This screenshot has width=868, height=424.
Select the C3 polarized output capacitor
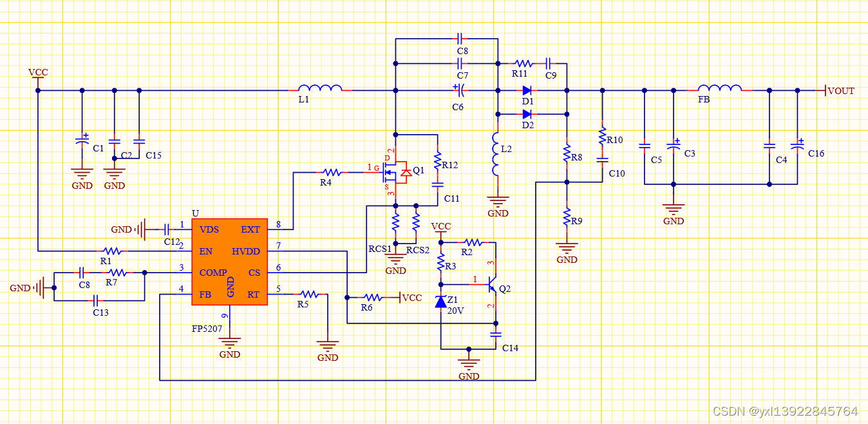tap(673, 145)
